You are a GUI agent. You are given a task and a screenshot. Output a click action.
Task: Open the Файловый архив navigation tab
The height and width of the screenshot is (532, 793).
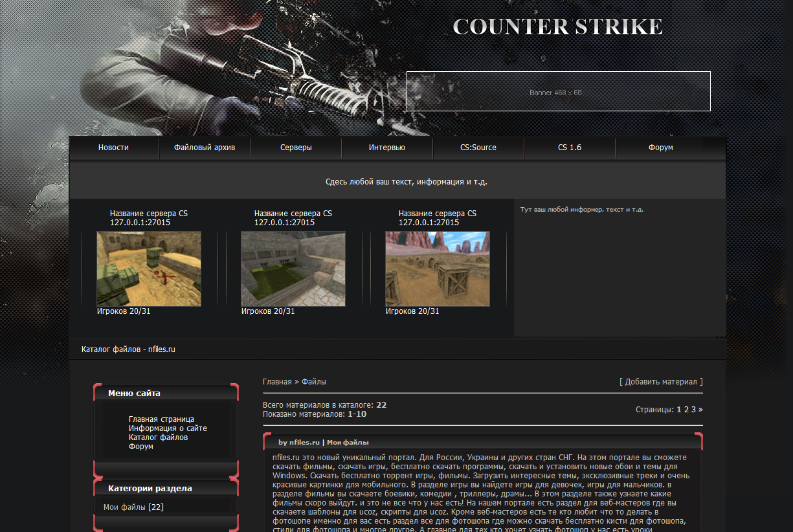204,148
